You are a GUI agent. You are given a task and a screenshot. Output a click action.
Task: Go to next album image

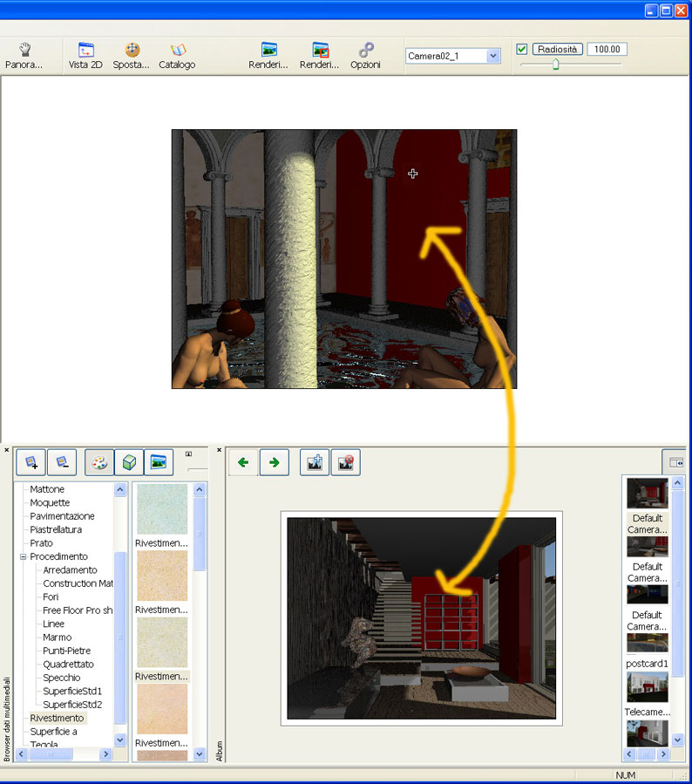pyautogui.click(x=274, y=462)
